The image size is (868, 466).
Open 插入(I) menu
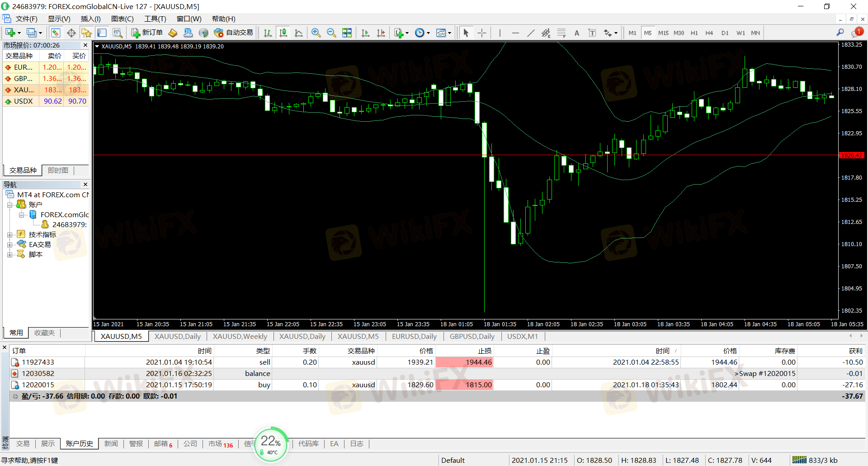click(x=90, y=19)
